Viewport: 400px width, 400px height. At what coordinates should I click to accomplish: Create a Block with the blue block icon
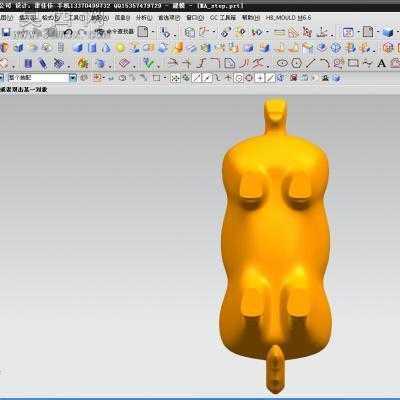click(x=77, y=48)
